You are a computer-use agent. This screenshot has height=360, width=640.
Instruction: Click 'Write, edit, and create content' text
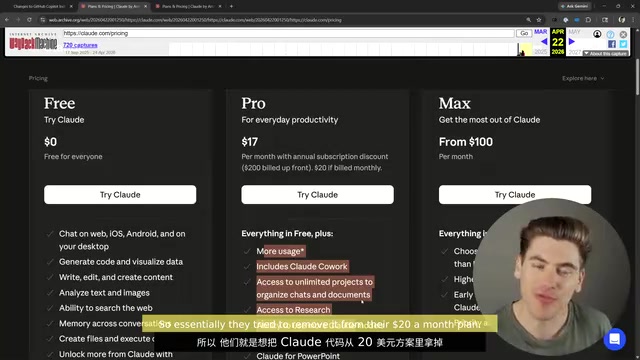tap(116, 277)
